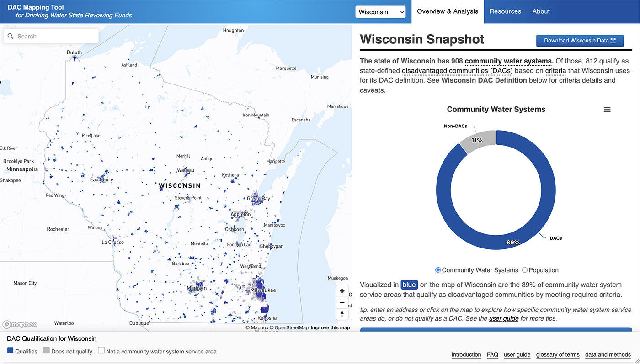Click the Mapbox logo on the map

19,324
